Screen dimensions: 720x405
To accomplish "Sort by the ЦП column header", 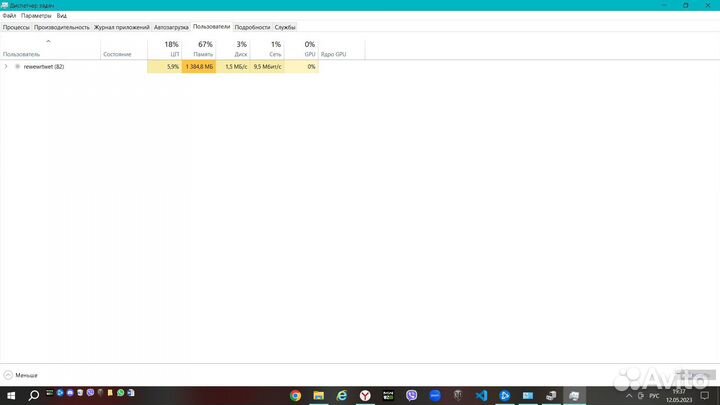I will [172, 49].
